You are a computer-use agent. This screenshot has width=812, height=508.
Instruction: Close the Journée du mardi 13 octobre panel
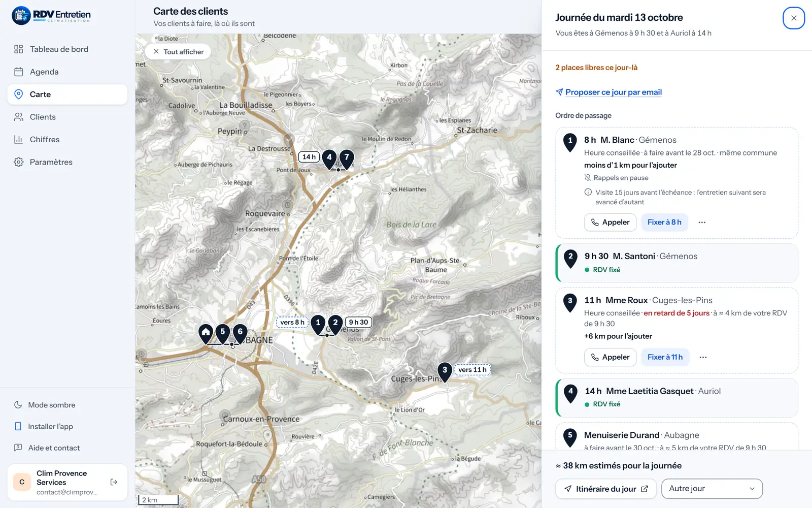(794, 18)
